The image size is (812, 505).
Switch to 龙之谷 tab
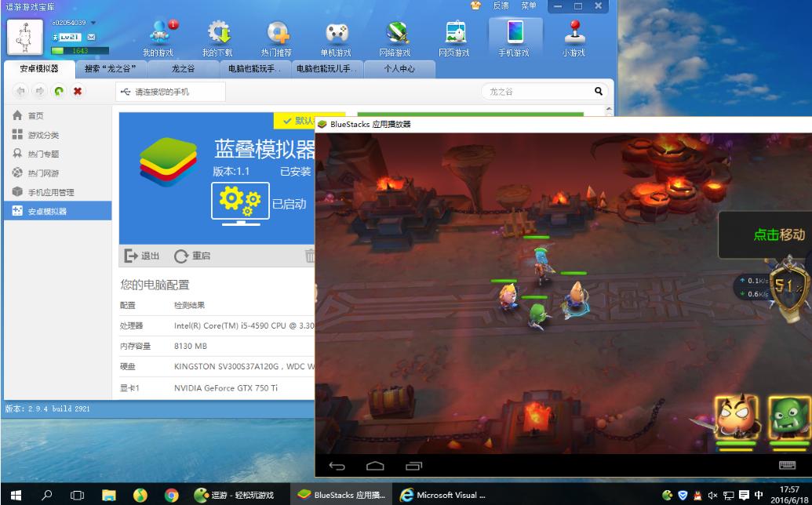tap(184, 68)
